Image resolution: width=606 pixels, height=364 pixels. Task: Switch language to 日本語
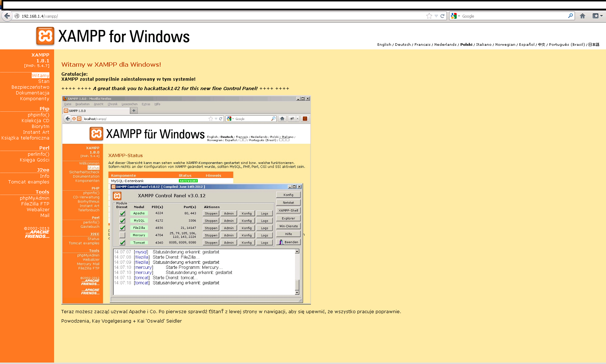(x=594, y=45)
